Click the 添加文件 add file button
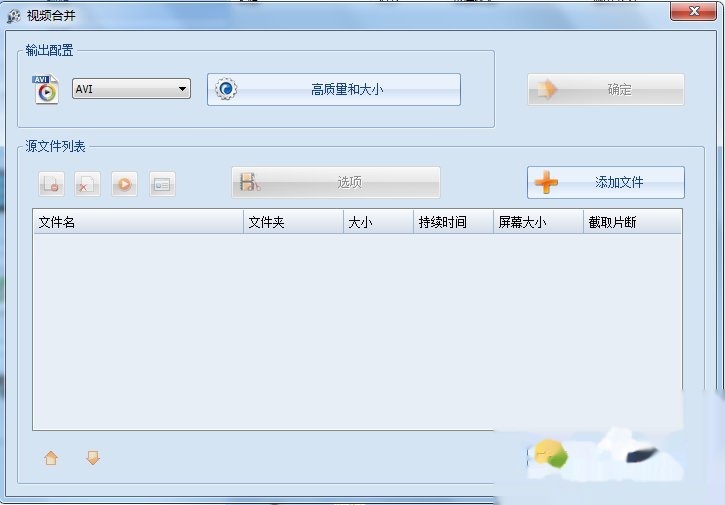The height and width of the screenshot is (505, 725). point(606,183)
